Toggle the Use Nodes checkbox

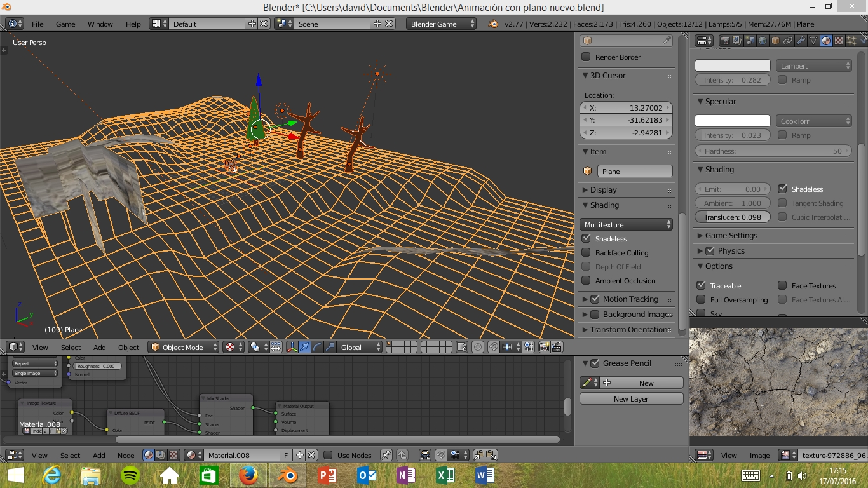tap(329, 455)
